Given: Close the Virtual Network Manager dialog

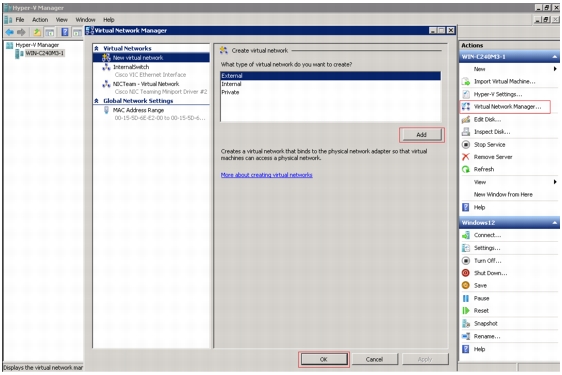Looking at the screenshot, I should click(451, 30).
